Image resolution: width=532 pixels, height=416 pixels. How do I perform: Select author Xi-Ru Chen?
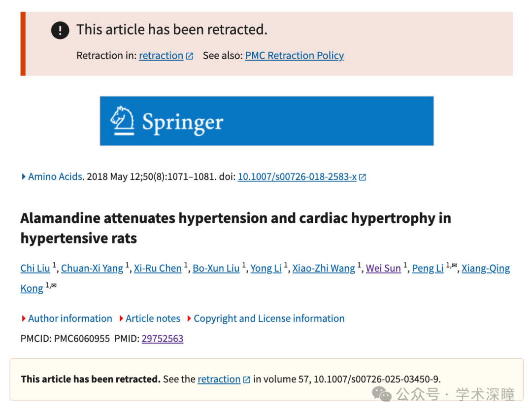pyautogui.click(x=158, y=268)
